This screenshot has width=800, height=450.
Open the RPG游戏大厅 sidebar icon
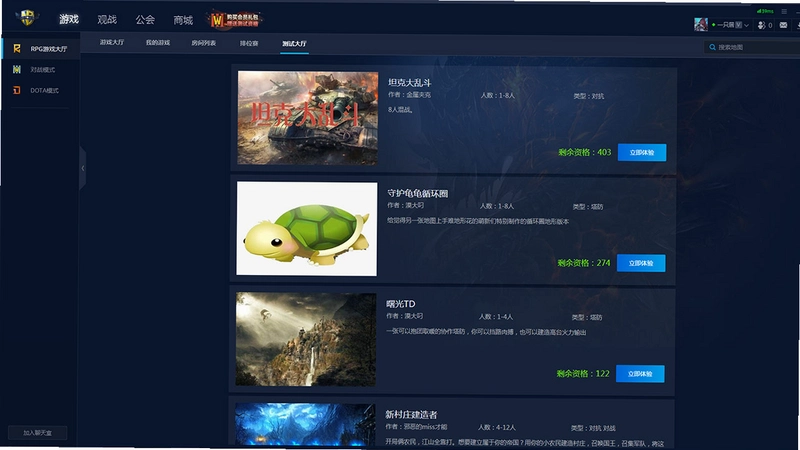tap(17, 48)
